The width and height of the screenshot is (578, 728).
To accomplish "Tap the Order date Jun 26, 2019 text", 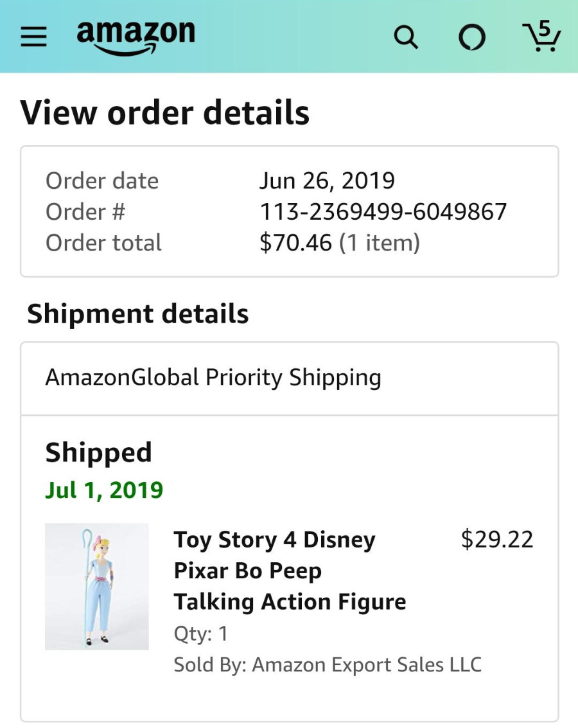I will pyautogui.click(x=327, y=181).
